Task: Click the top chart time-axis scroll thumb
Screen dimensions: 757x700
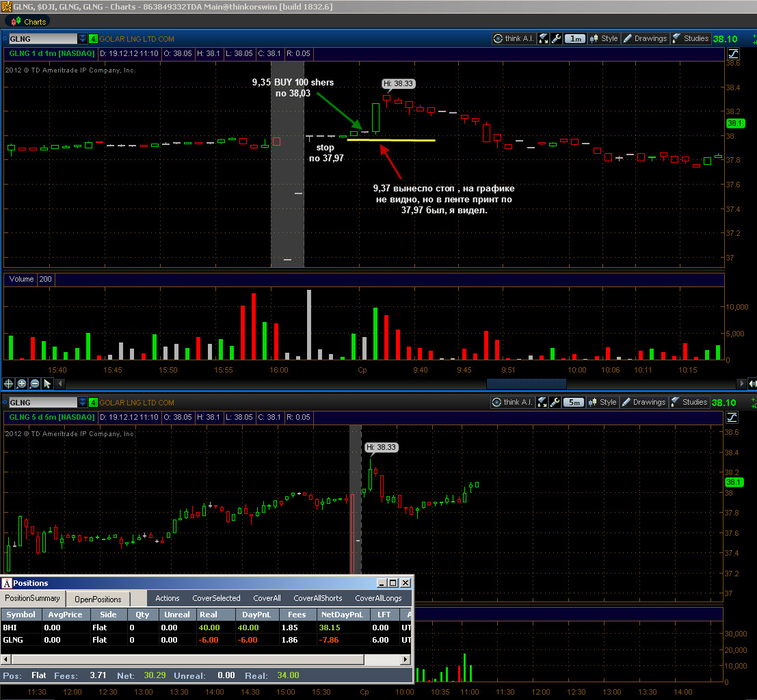Action: tap(527, 383)
